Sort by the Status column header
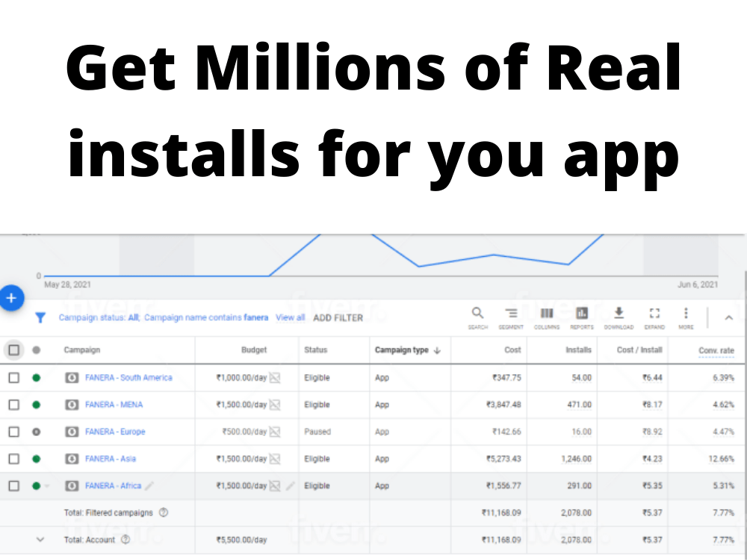 tap(316, 350)
